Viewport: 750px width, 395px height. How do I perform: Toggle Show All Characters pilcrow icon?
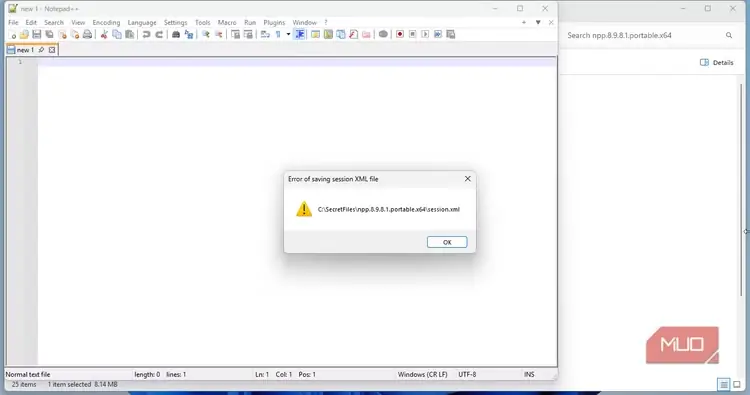[278, 34]
